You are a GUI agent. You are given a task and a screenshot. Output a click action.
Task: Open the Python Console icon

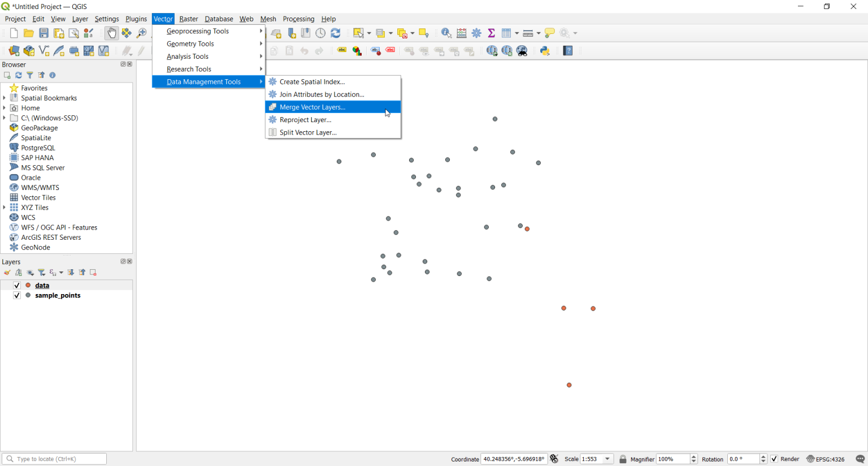pyautogui.click(x=544, y=50)
